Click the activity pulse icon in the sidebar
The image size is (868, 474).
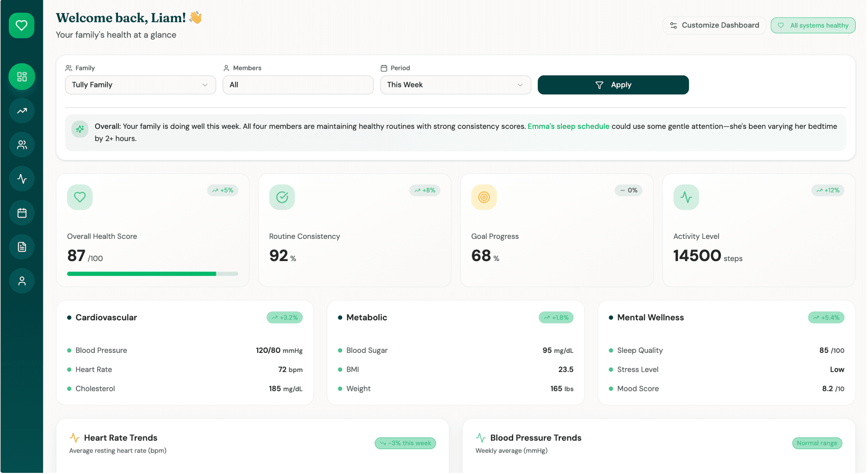coord(21,178)
